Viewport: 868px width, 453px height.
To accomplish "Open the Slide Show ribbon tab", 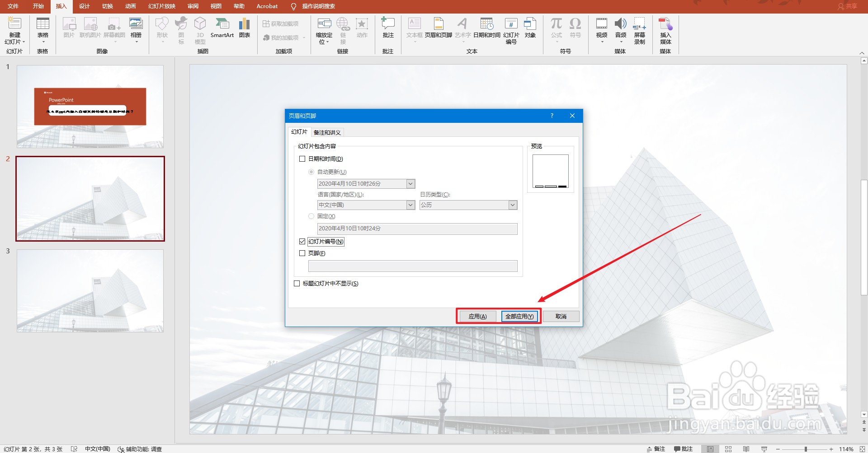I will 162,6.
